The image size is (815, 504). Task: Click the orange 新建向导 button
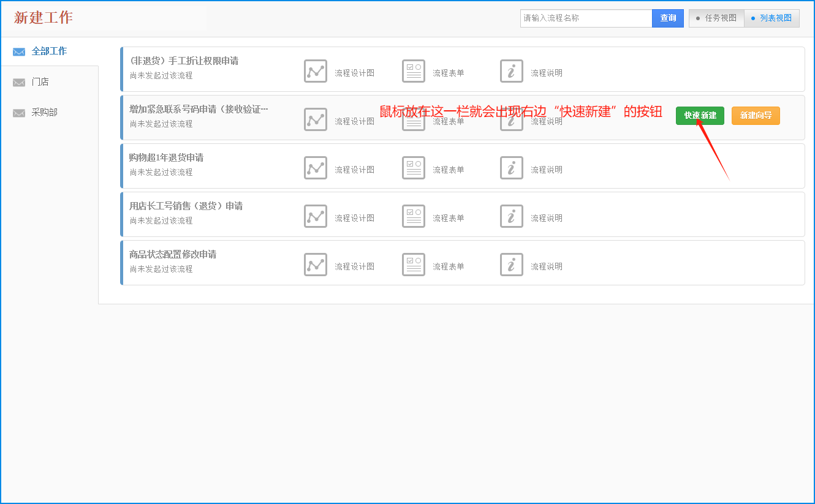[756, 116]
